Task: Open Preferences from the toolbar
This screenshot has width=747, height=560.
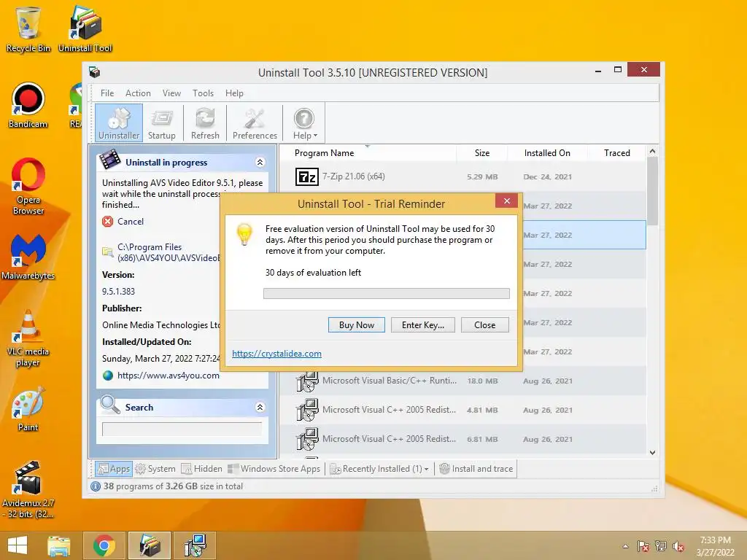Action: [255, 123]
